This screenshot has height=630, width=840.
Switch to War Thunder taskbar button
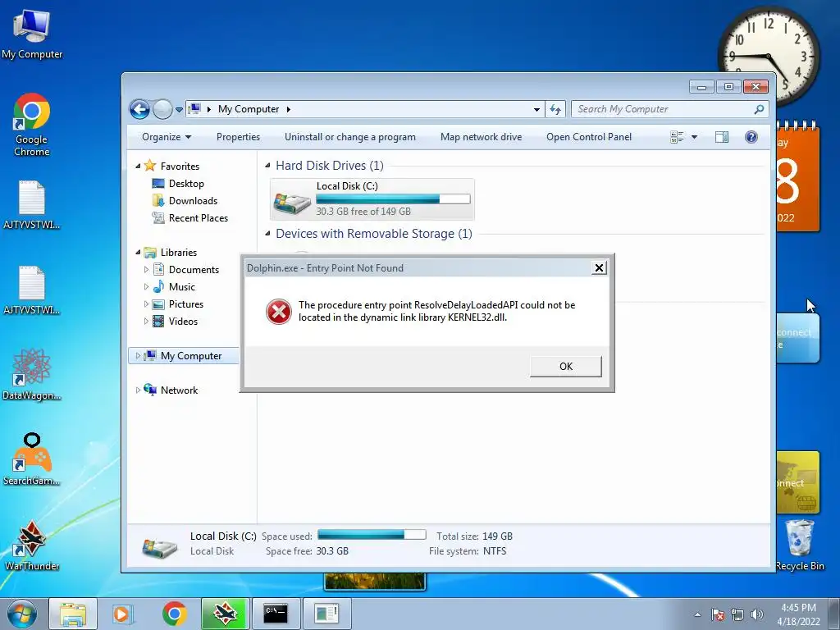[225, 614]
